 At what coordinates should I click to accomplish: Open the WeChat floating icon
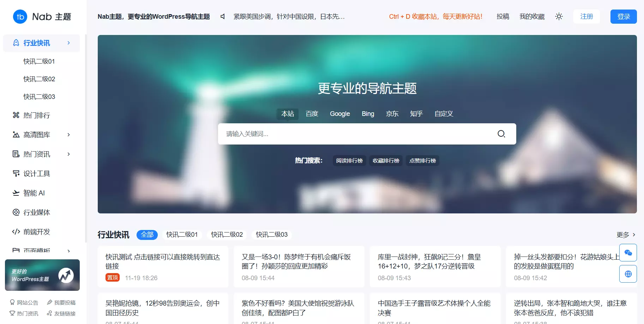click(x=628, y=253)
